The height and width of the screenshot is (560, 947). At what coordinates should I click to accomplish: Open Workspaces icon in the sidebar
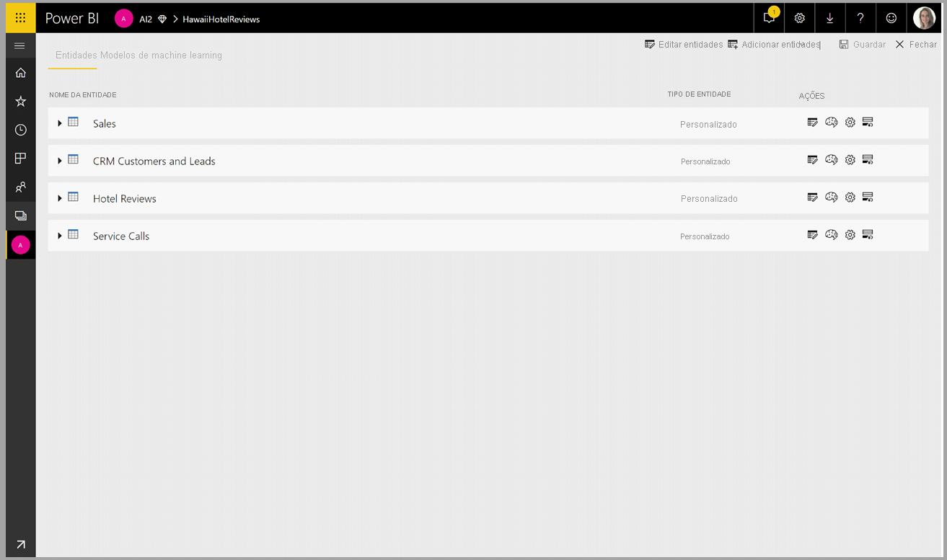click(20, 215)
